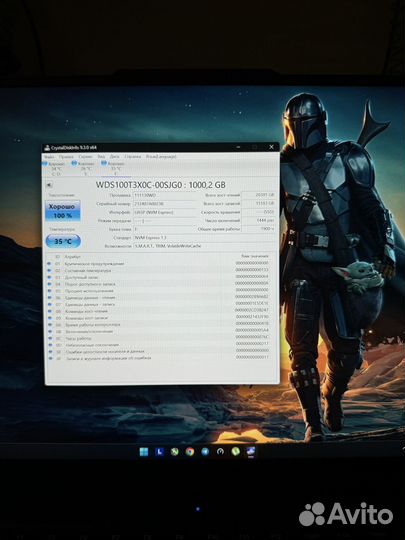Click status icon of attribute 0A controller busy time
Screen dimensions: 405x540
pyautogui.click(x=50, y=325)
